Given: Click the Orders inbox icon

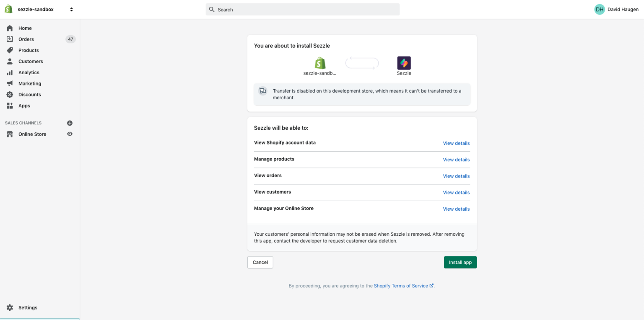Looking at the screenshot, I should pos(10,39).
